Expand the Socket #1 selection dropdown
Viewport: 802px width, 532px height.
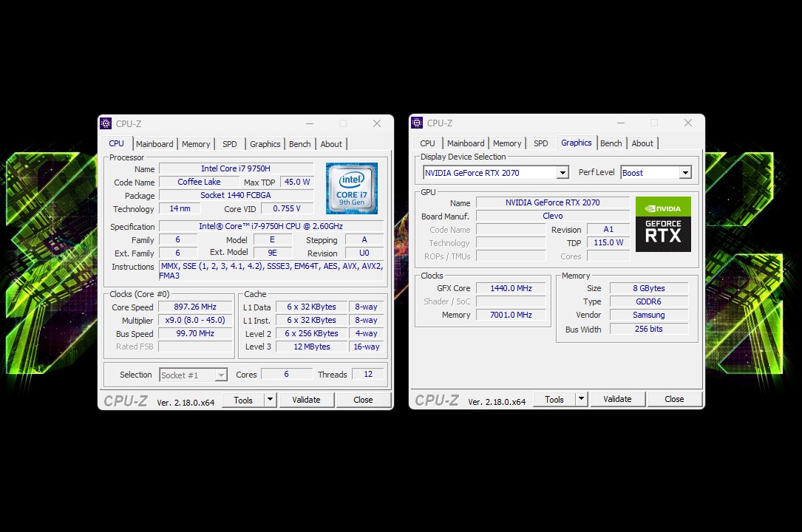point(220,375)
